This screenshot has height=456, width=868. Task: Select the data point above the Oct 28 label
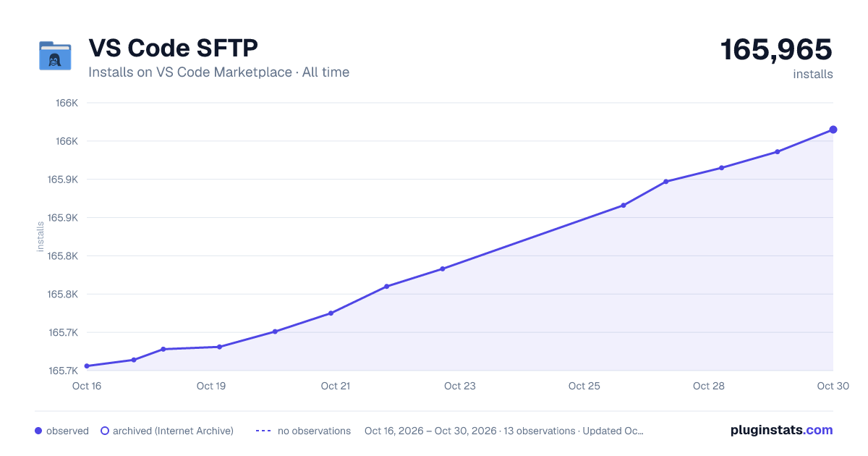pyautogui.click(x=721, y=168)
